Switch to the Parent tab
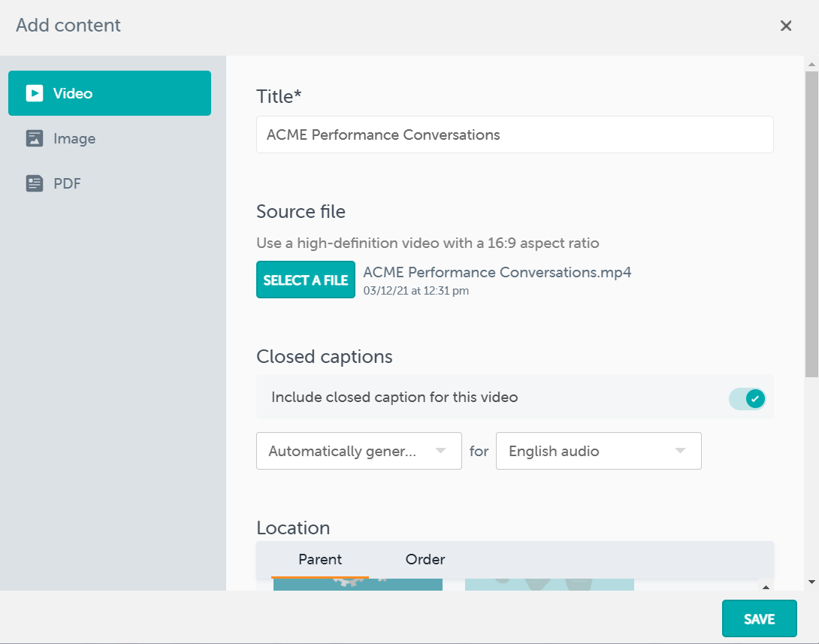Screen dimensions: 819x644 (320, 560)
